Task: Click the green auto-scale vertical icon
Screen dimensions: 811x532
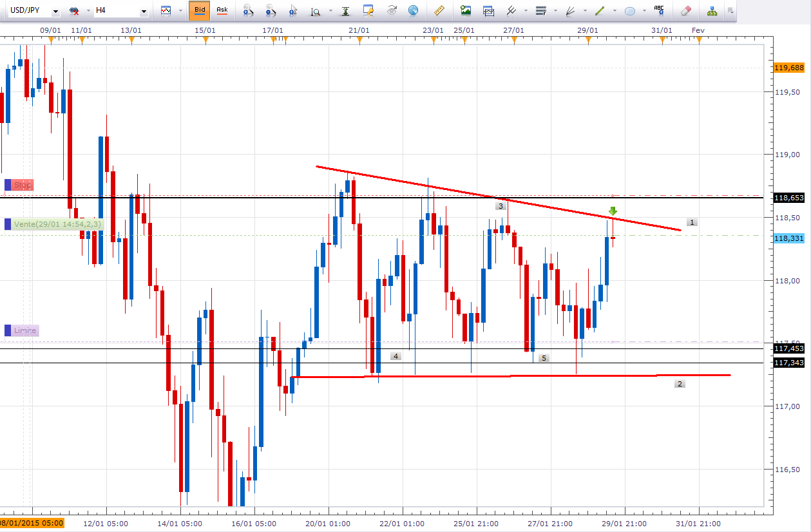Action: 346,11
